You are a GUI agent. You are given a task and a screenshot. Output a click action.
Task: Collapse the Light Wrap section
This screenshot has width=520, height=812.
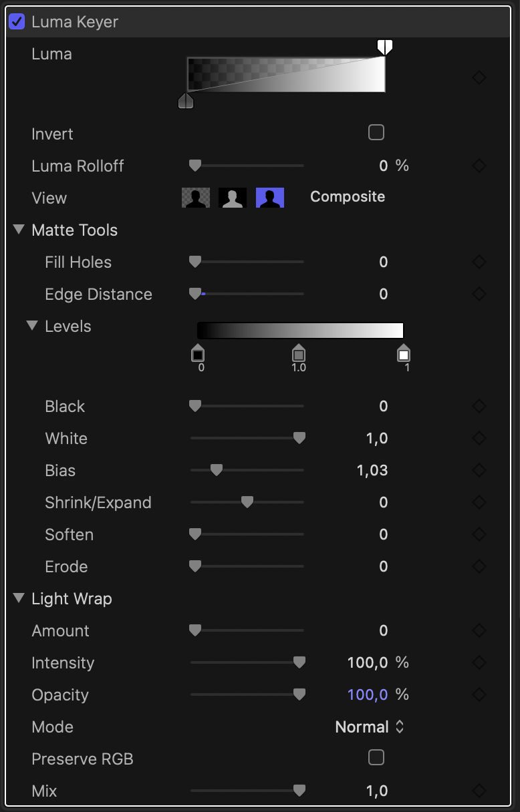pos(19,598)
